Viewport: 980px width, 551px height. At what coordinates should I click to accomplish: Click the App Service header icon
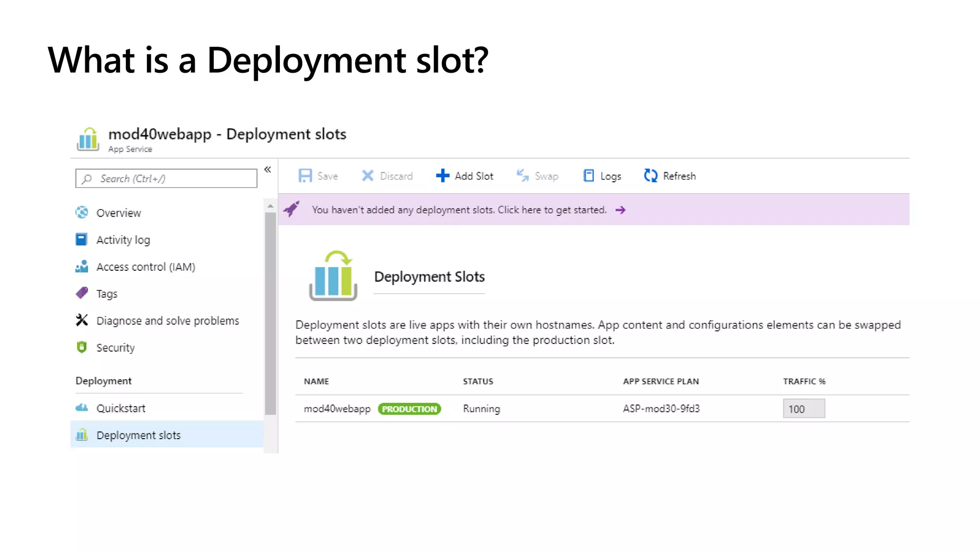88,139
